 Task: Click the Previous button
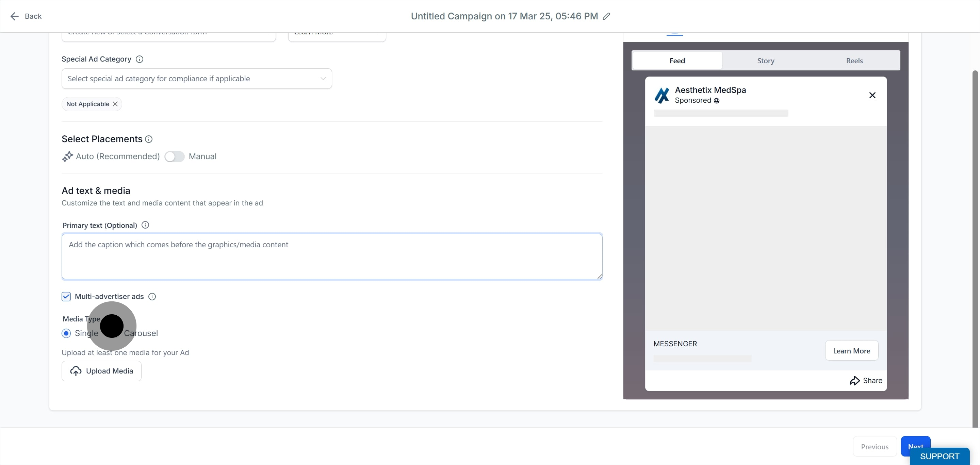(875, 447)
